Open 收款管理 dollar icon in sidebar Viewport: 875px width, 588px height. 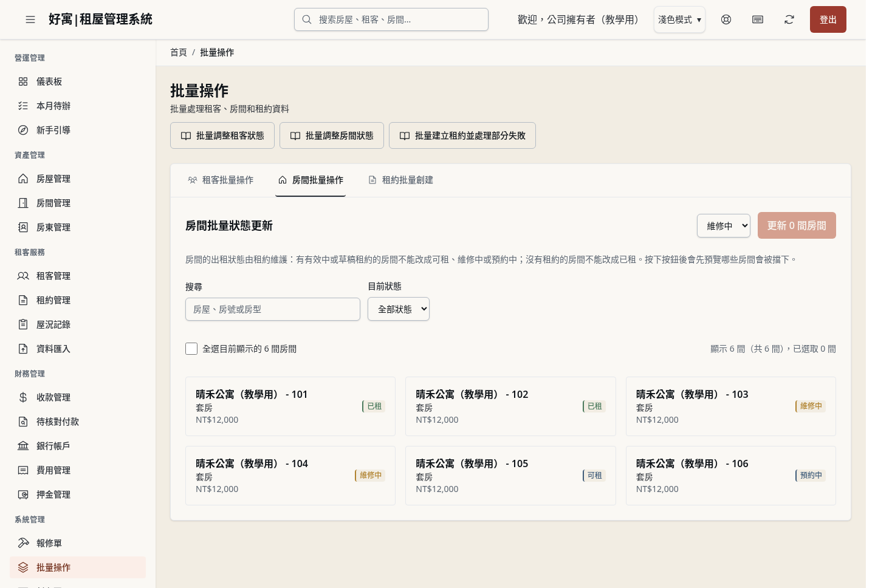[x=23, y=397]
